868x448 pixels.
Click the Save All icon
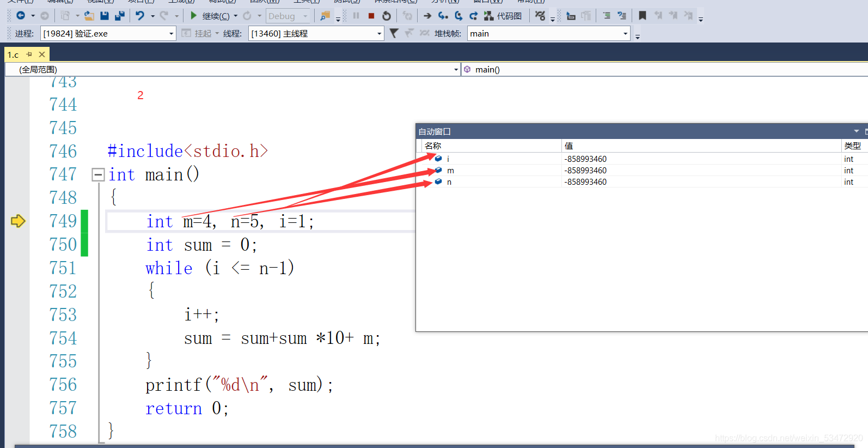point(120,16)
